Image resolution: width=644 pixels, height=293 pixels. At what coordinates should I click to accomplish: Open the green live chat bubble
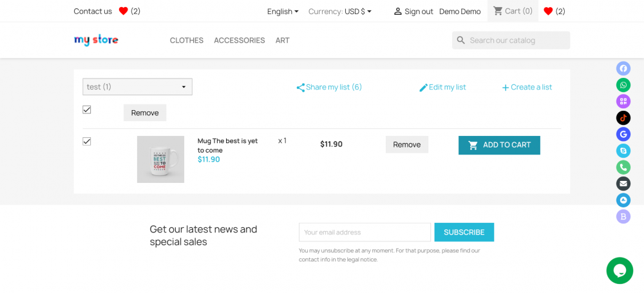[620, 270]
